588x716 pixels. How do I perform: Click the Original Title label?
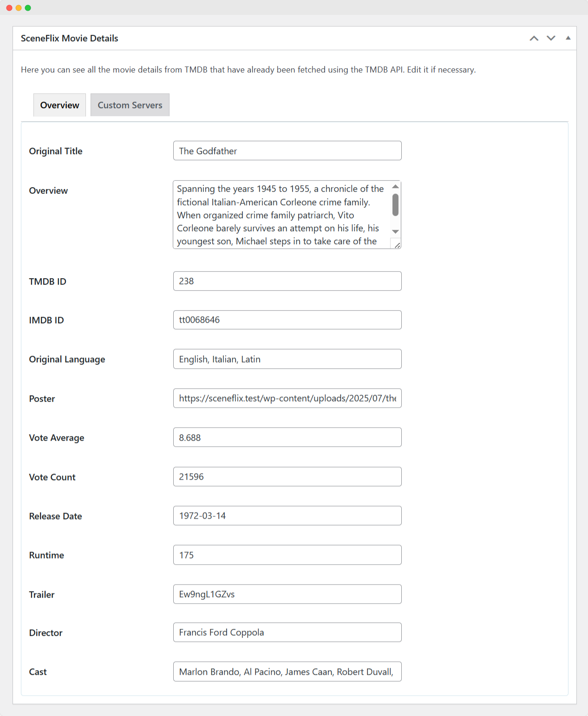pos(56,151)
